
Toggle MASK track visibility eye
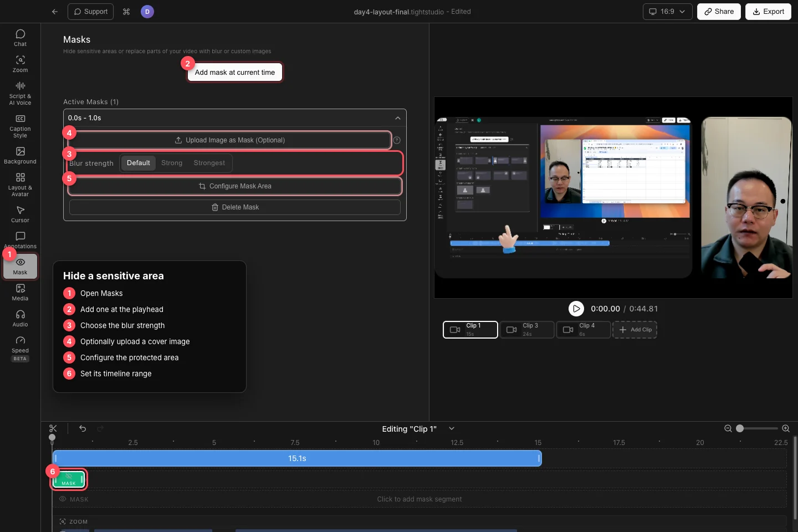pyautogui.click(x=63, y=499)
